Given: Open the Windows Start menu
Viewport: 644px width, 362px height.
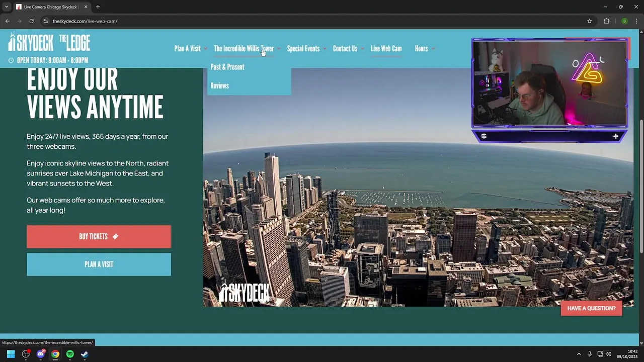Looking at the screenshot, I should 11,354.
